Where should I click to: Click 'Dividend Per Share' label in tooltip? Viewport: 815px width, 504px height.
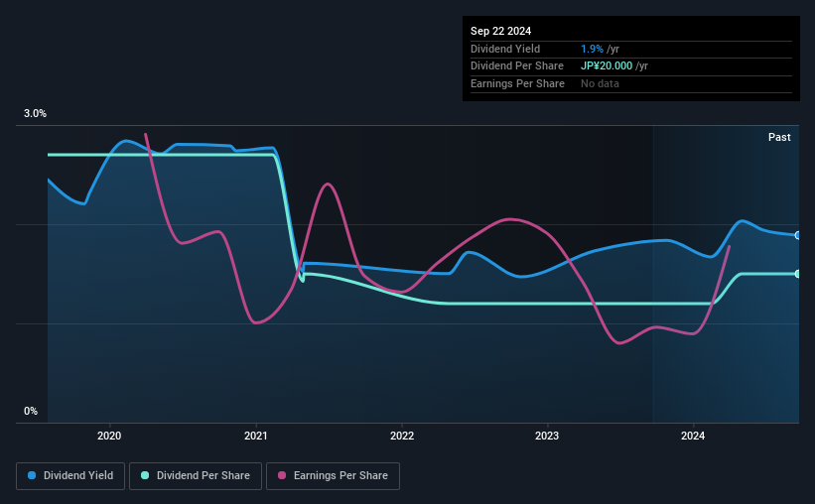click(x=516, y=66)
